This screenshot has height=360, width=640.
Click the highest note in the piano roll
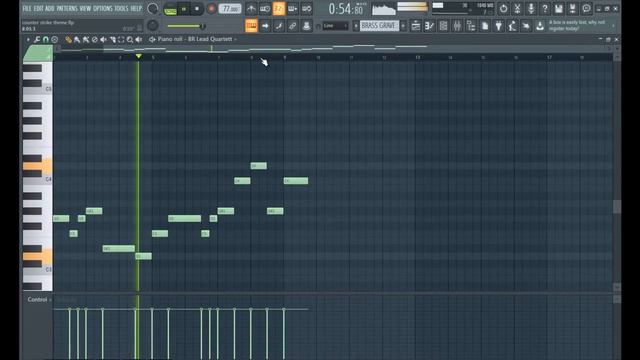[x=259, y=166]
